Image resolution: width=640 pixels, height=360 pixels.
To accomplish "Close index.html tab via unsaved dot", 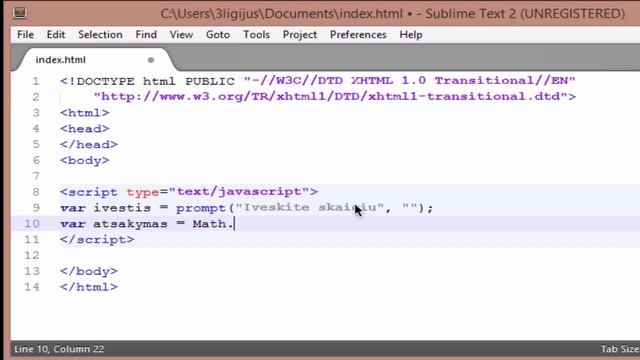I will 151,60.
